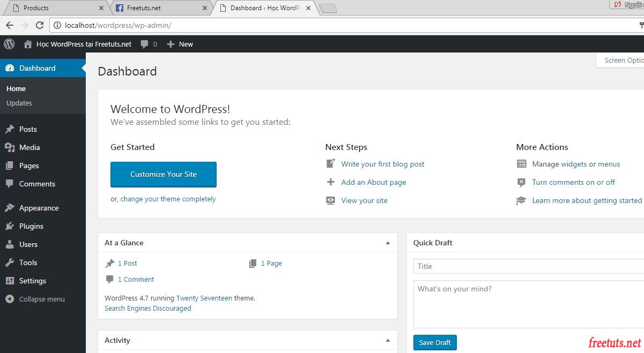Image resolution: width=644 pixels, height=353 pixels.
Task: Click the Tools wrench icon
Action: 9,262
